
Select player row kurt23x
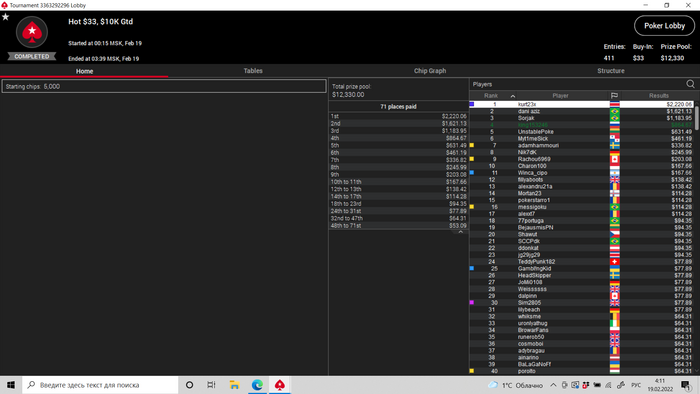click(581, 104)
